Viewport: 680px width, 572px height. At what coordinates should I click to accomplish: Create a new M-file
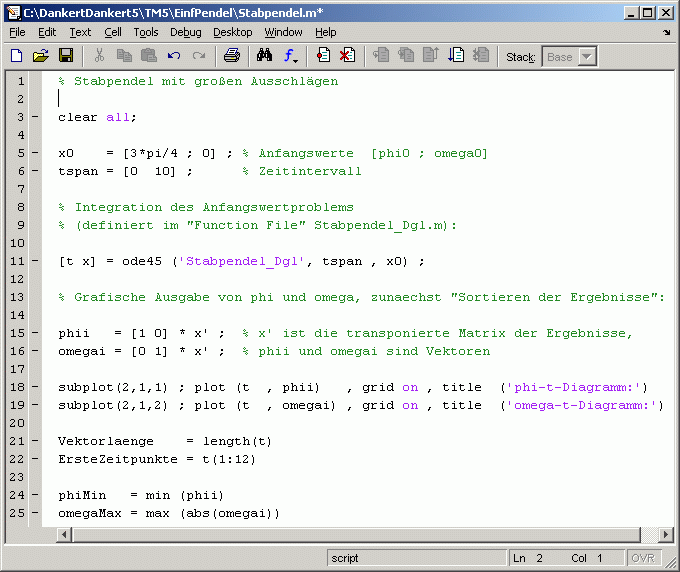tap(17, 56)
